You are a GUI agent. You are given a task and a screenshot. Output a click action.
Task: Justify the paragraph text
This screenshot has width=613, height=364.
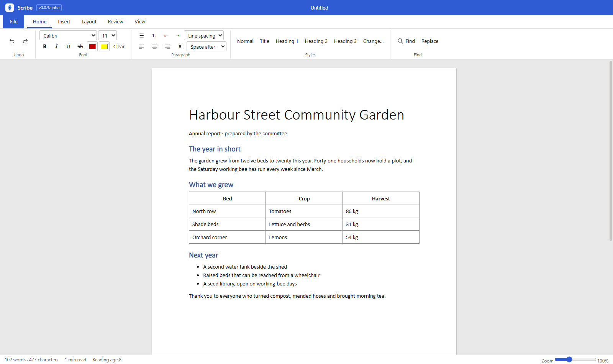(x=180, y=46)
